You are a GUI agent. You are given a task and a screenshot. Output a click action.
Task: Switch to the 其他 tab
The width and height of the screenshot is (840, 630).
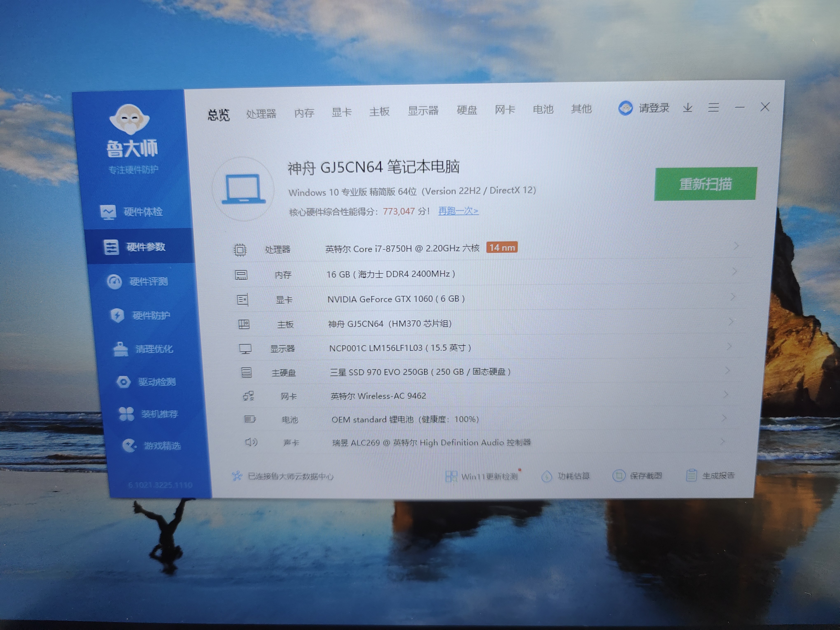[581, 109]
